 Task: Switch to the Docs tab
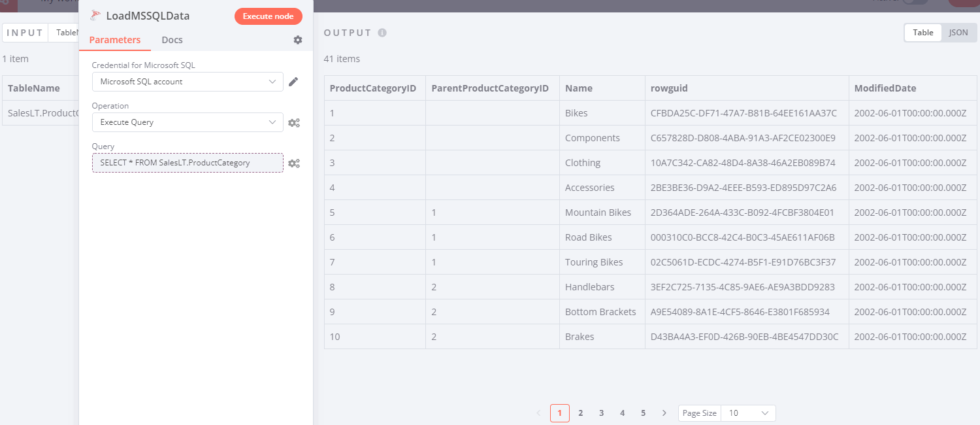(172, 40)
